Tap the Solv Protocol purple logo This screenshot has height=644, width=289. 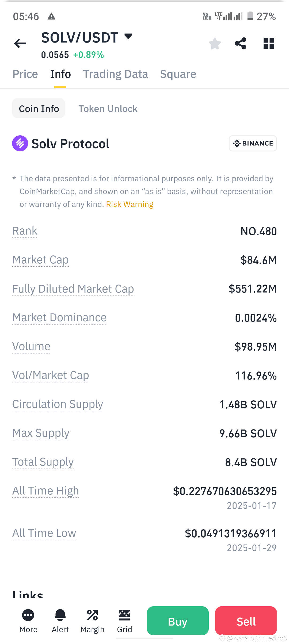(20, 143)
